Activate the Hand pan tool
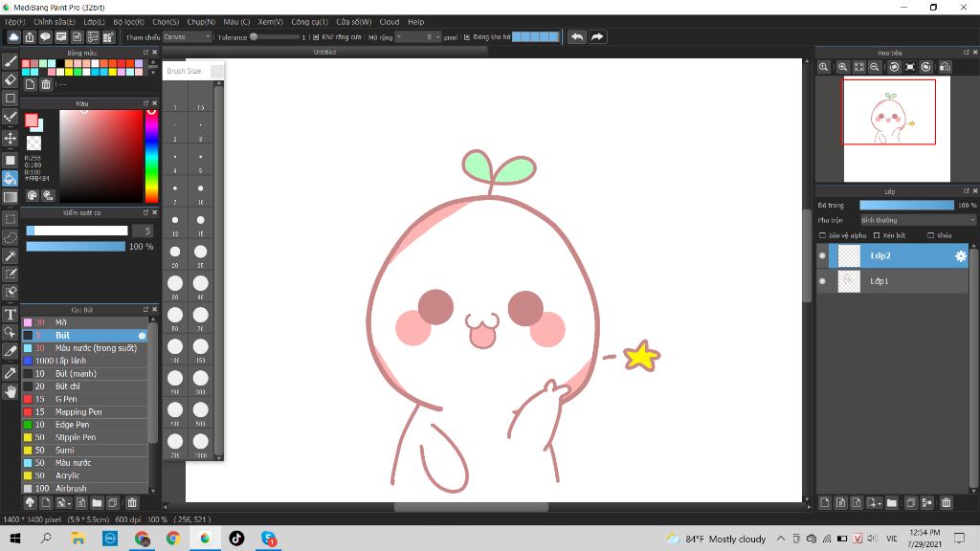 coord(11,391)
